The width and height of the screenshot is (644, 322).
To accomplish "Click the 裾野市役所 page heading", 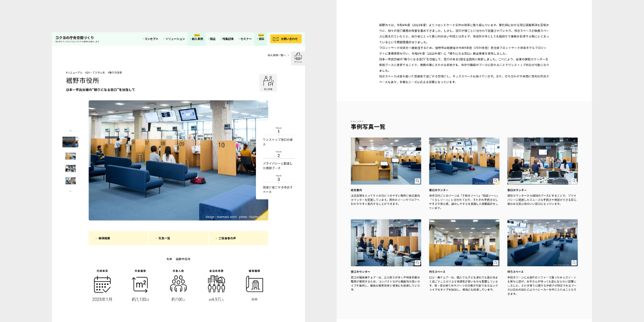I will tap(83, 80).
